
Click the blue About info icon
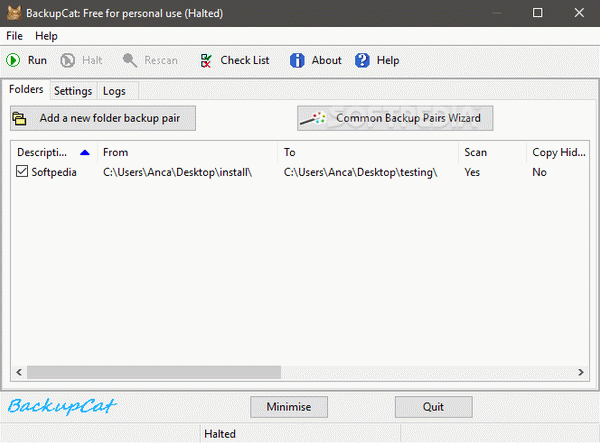click(297, 60)
